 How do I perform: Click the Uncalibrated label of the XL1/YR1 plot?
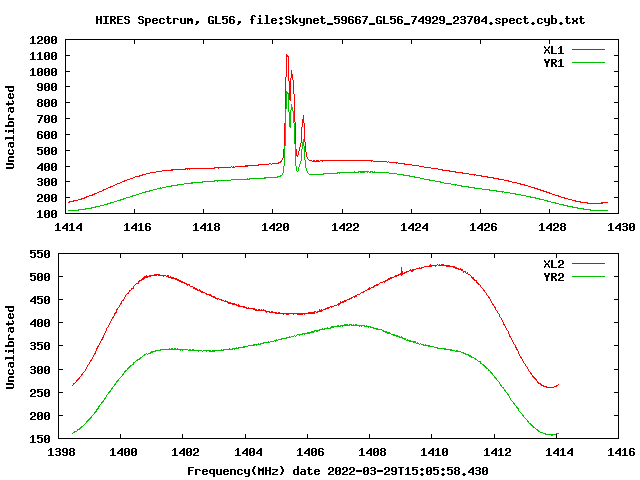(10, 127)
